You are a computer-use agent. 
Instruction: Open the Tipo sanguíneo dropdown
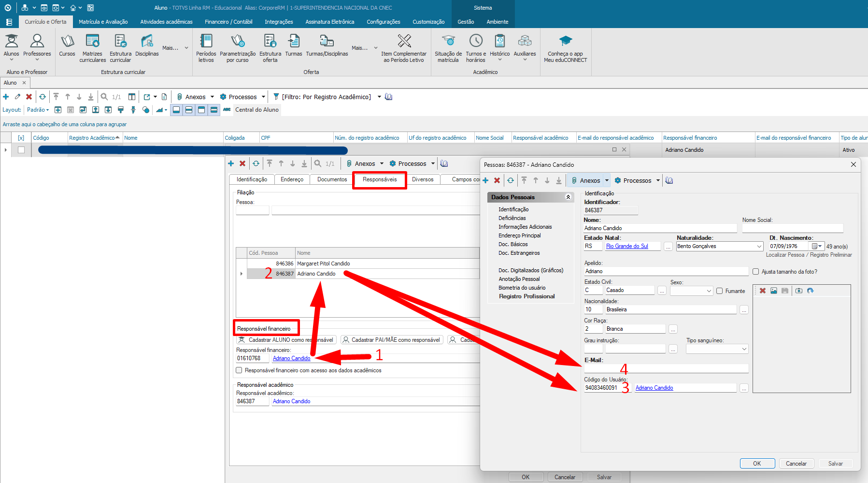pyautogui.click(x=744, y=349)
